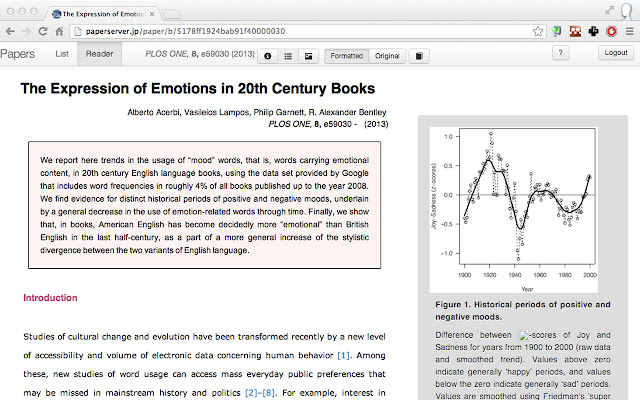Open help with the question mark button
This screenshot has width=640, height=400.
point(560,53)
